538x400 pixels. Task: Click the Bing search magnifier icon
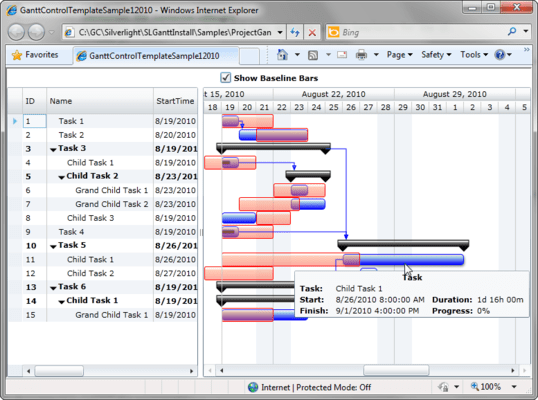[512, 32]
